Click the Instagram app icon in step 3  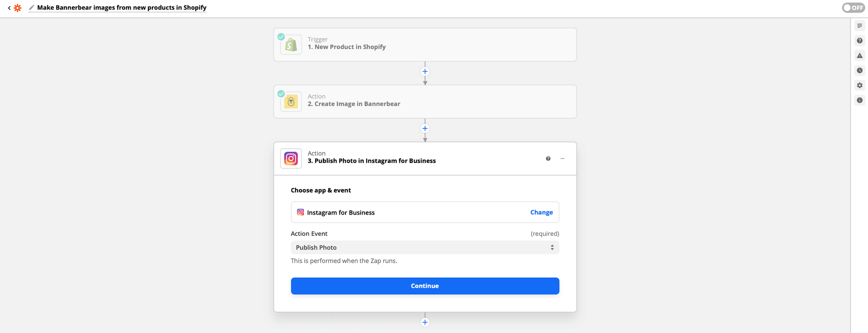[x=291, y=159]
